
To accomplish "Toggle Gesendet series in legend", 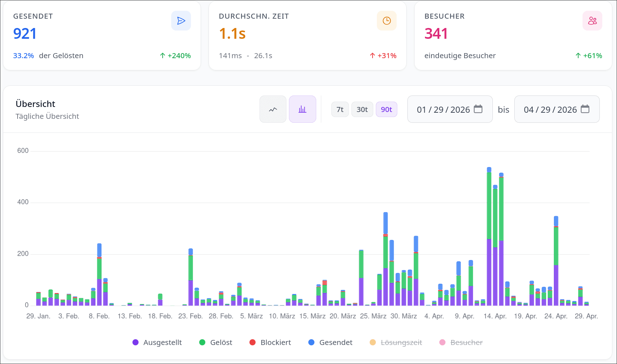I will point(331,342).
